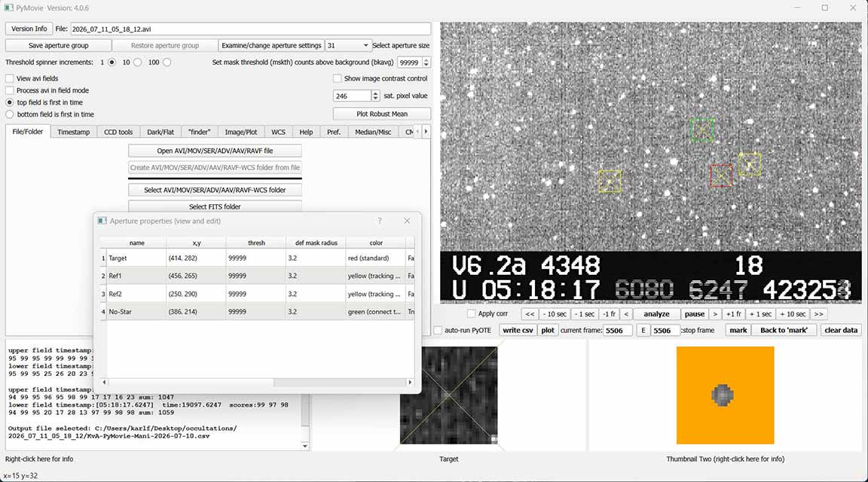Step forward one frame with > button
This screenshot has height=482, width=868.
tap(715, 314)
